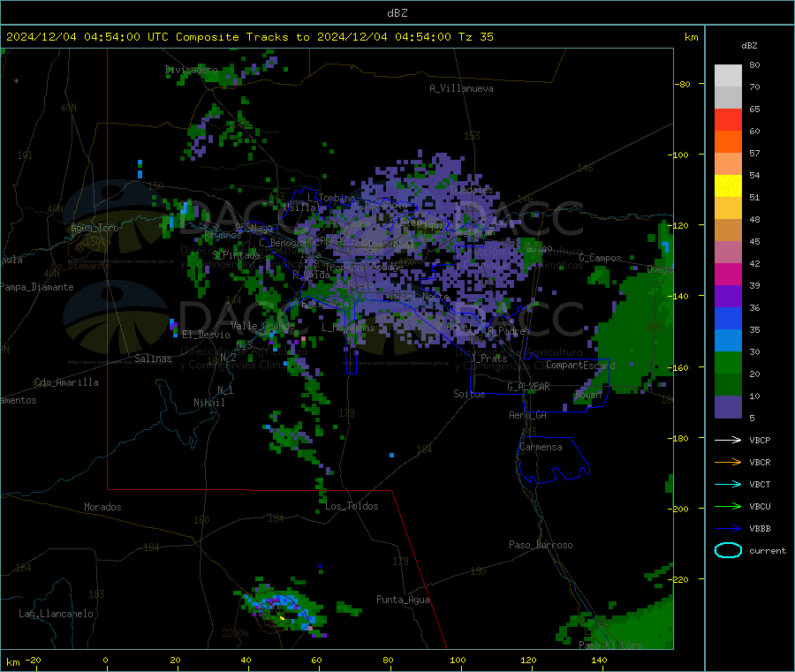Image resolution: width=795 pixels, height=672 pixels.
Task: Select the slate purple 5-10 dBZ swatch
Action: click(x=728, y=407)
